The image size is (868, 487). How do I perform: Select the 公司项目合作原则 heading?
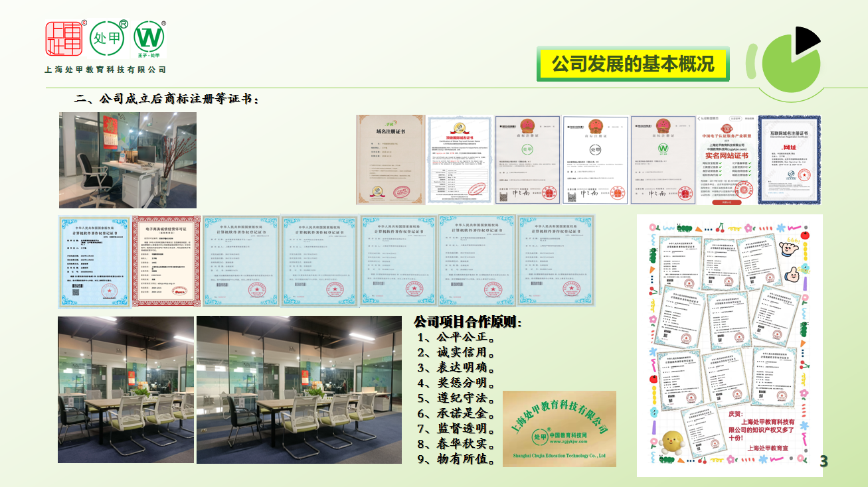[468, 322]
